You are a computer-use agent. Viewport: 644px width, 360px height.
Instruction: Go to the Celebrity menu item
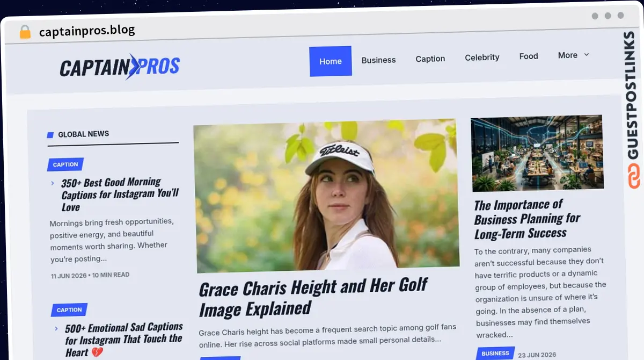[x=482, y=57]
